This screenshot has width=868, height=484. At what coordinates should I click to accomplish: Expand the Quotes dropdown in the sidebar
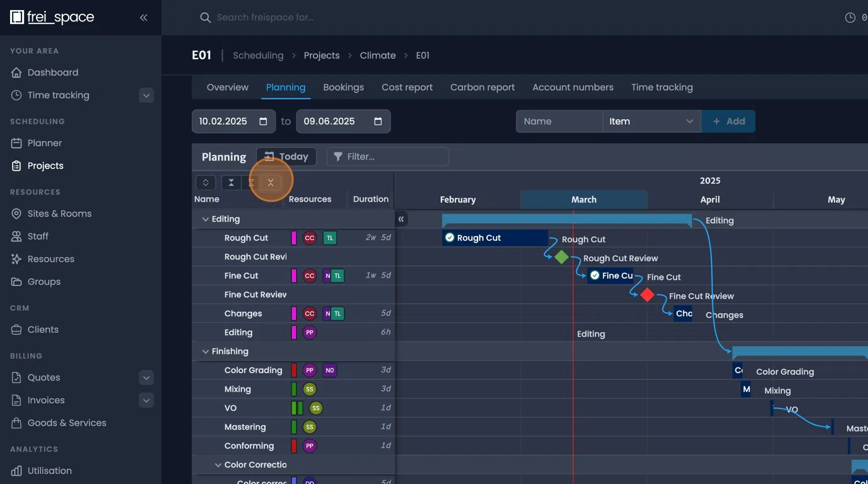[x=146, y=377]
